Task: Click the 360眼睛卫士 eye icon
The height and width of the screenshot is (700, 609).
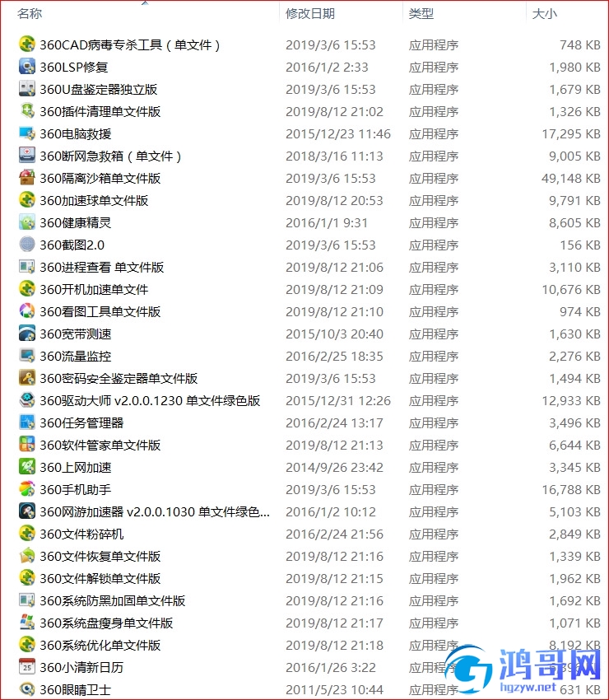Action: tap(27, 689)
